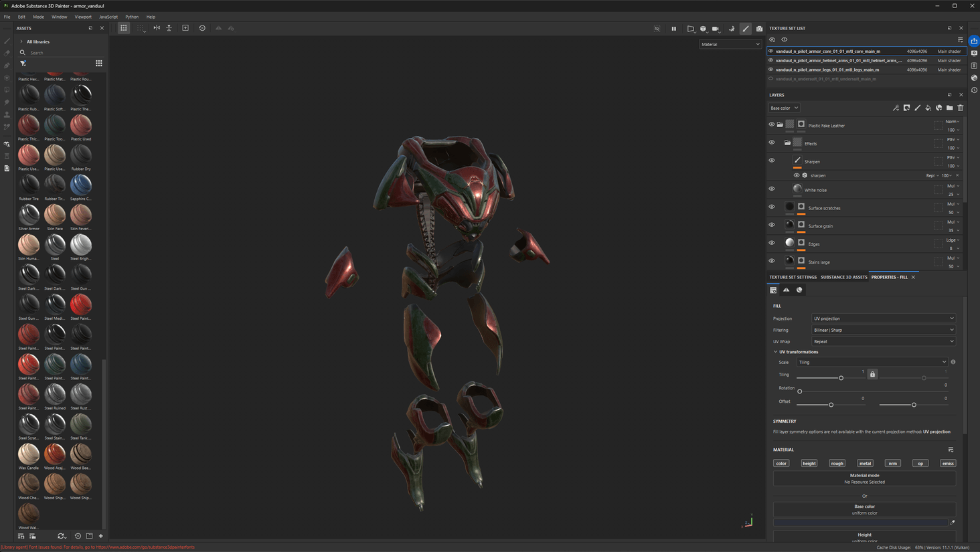The image size is (980, 552).
Task: Switch to the Texture Set Settings tab
Action: [793, 276]
